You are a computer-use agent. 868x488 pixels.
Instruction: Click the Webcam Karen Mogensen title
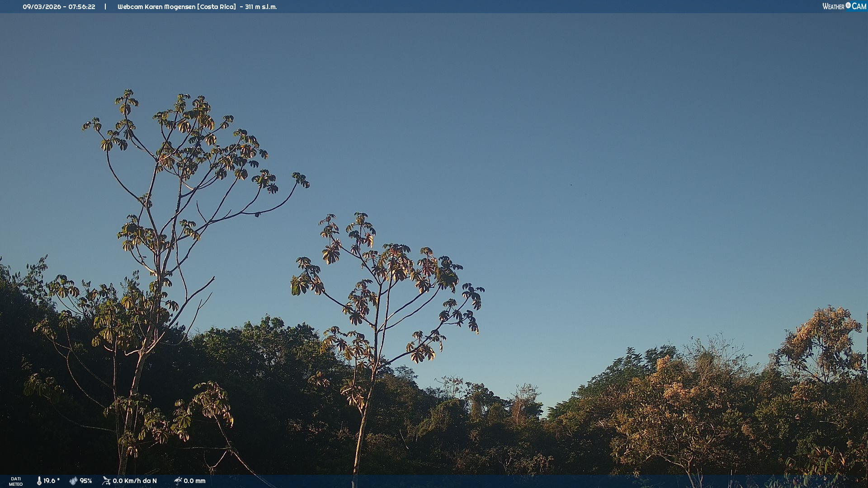point(156,7)
